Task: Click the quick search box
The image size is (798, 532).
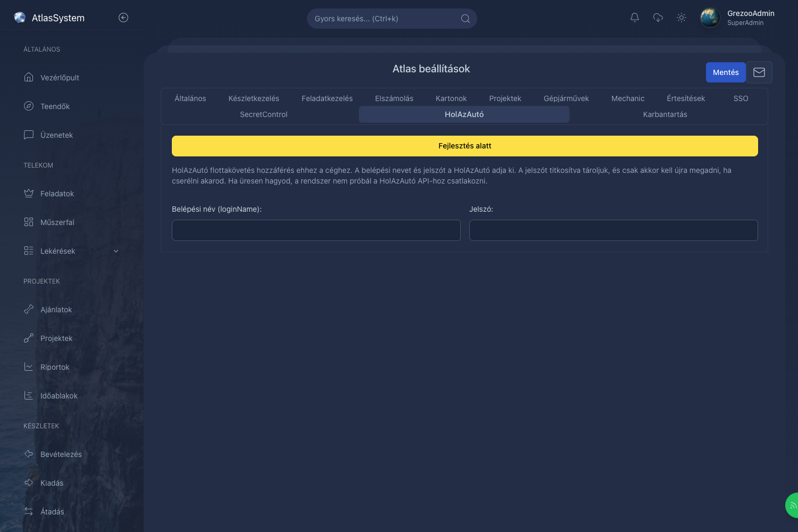Action: click(392, 19)
